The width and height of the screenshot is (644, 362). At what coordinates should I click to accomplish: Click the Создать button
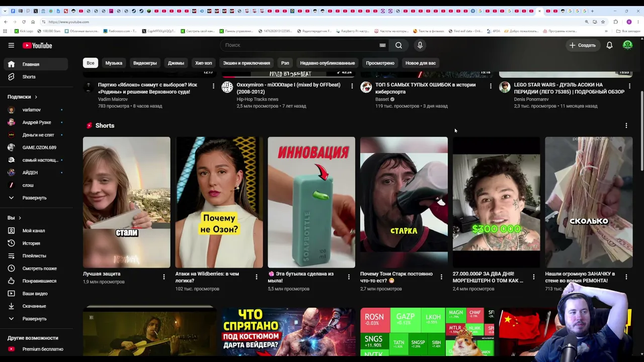pos(582,45)
